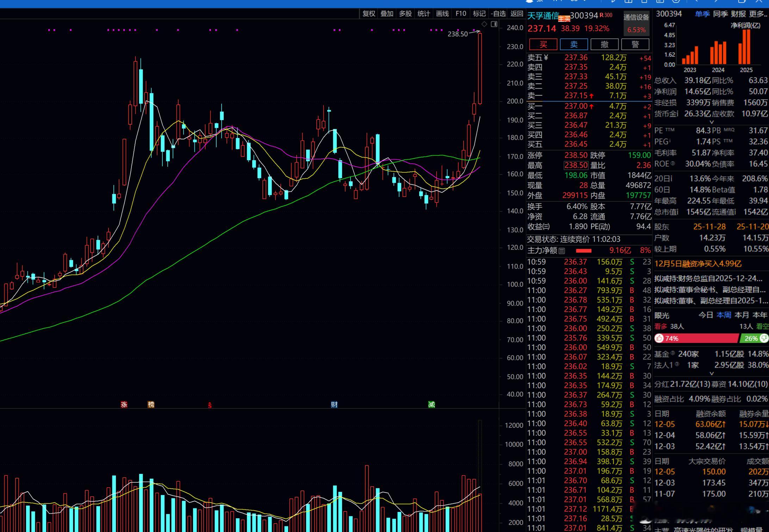Click the 财 earnings marker on chart
This screenshot has height=532, width=769.
tap(334, 405)
